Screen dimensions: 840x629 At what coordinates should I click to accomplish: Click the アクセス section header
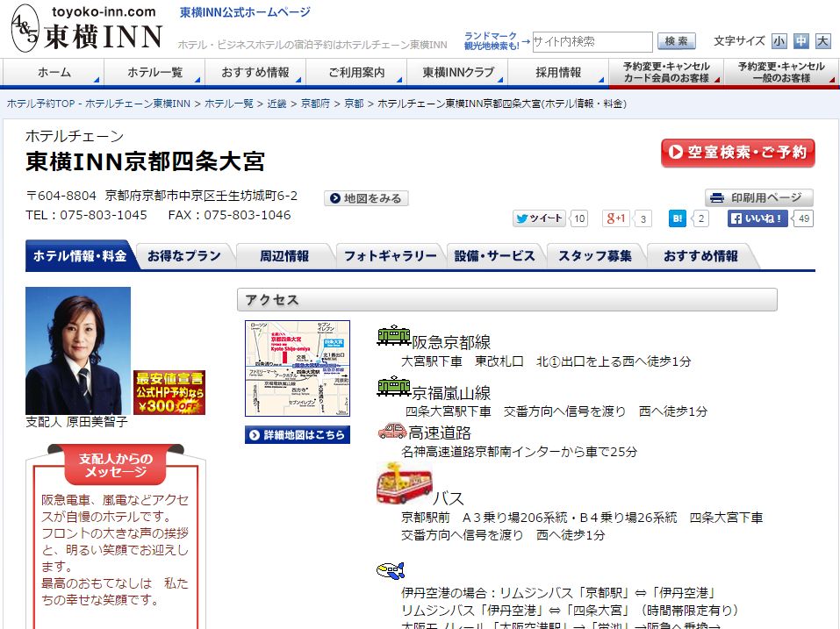(x=506, y=300)
